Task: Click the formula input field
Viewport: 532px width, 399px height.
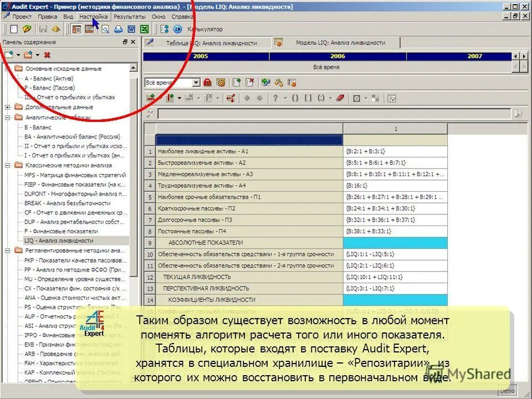Action: pyautogui.click(x=334, y=114)
